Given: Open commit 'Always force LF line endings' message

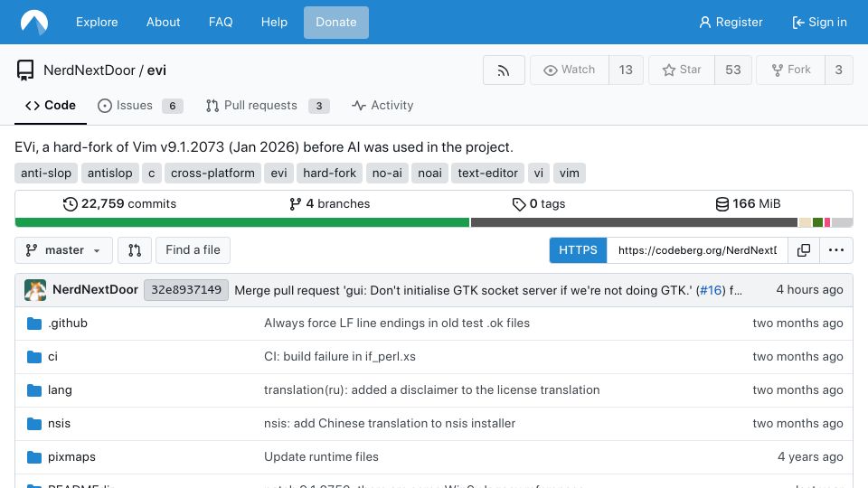Looking at the screenshot, I should point(397,324).
